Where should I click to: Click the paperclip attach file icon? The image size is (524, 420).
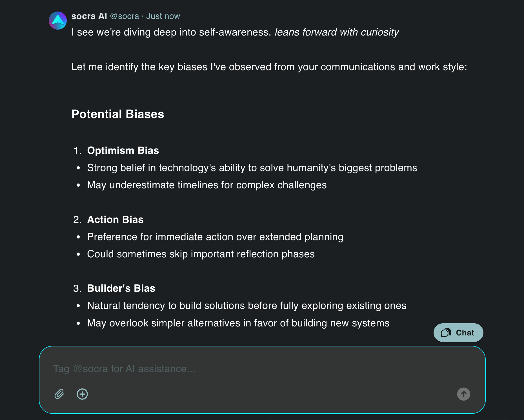[59, 394]
